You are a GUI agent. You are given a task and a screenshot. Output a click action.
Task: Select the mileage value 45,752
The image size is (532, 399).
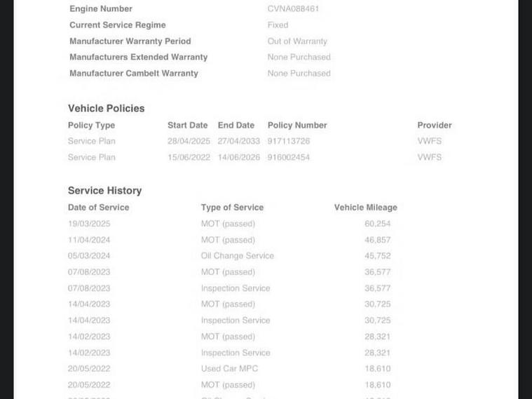pos(377,256)
